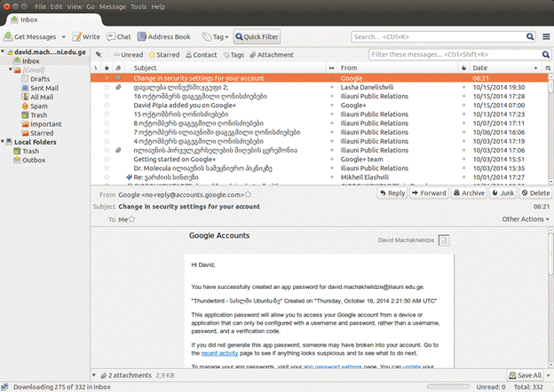Select the Inbox folder
554x392 pixels.
pos(31,60)
